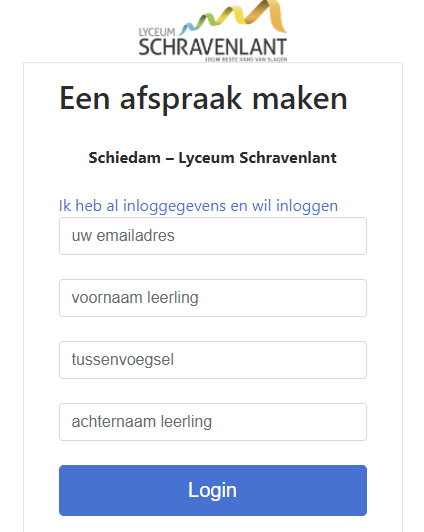Place cursor in the email address box
The height and width of the screenshot is (532, 424).
click(213, 236)
